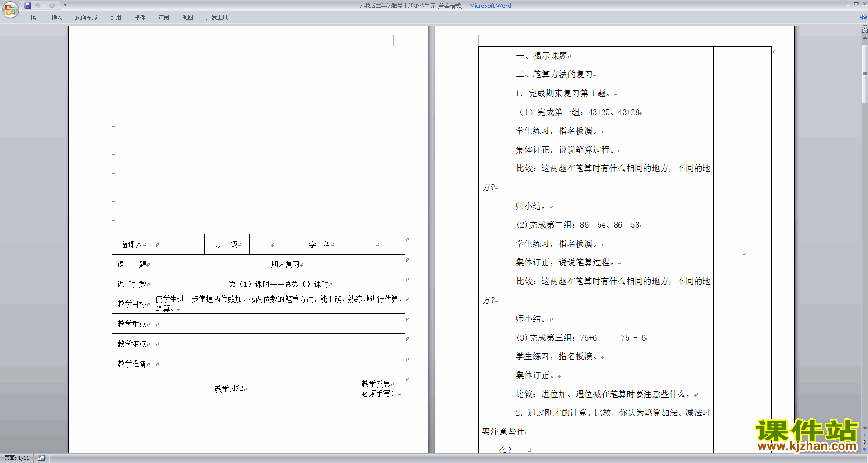Click the line 2. 通过刚才的计算、比较
868x463 pixels.
(613, 412)
